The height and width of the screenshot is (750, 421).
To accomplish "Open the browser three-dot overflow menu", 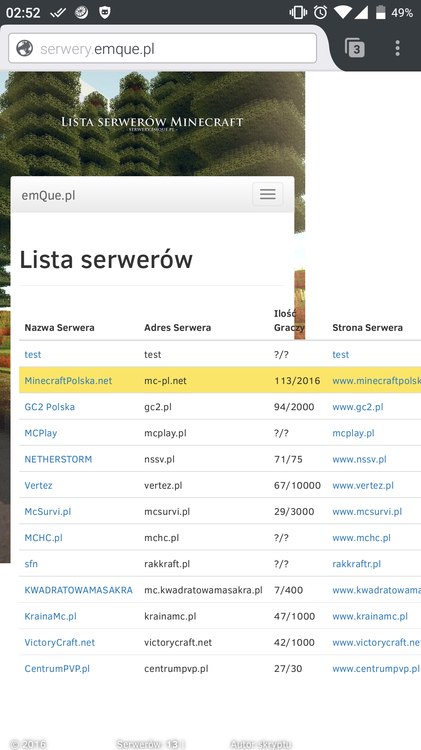I will (x=397, y=48).
